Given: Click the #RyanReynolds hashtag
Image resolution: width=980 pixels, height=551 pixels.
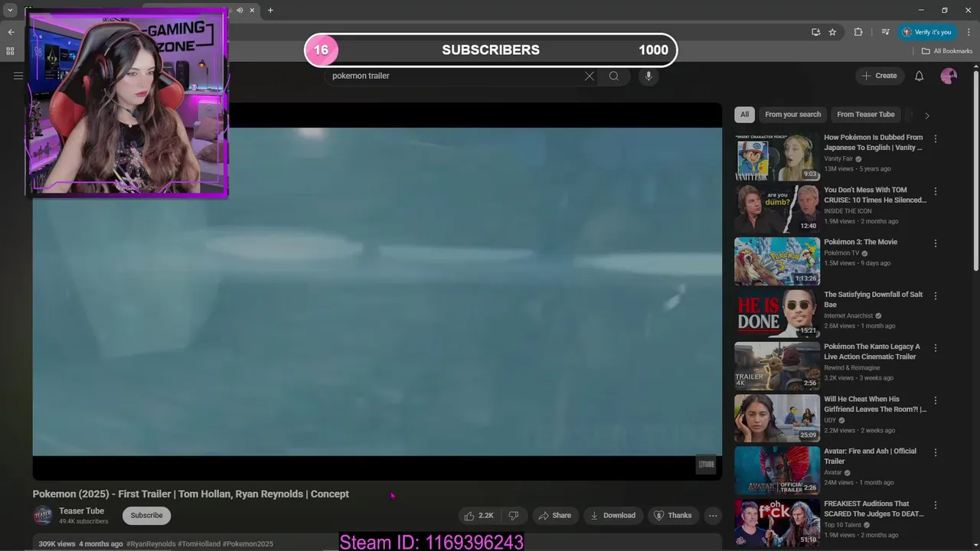Looking at the screenshot, I should click(151, 544).
